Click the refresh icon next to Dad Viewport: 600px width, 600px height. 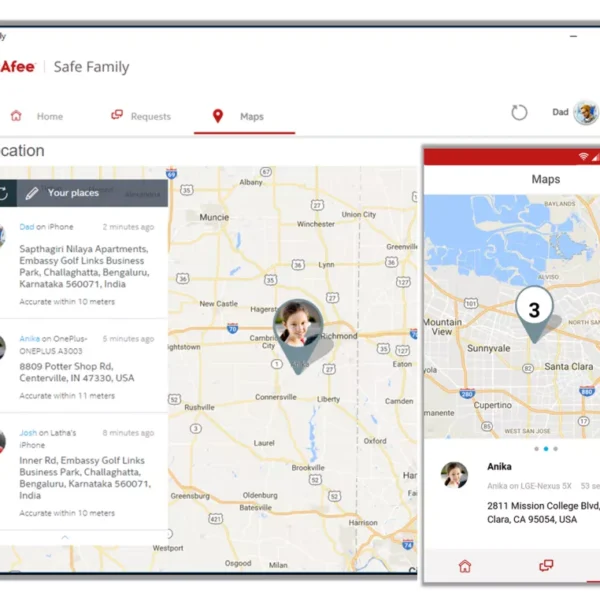[519, 113]
